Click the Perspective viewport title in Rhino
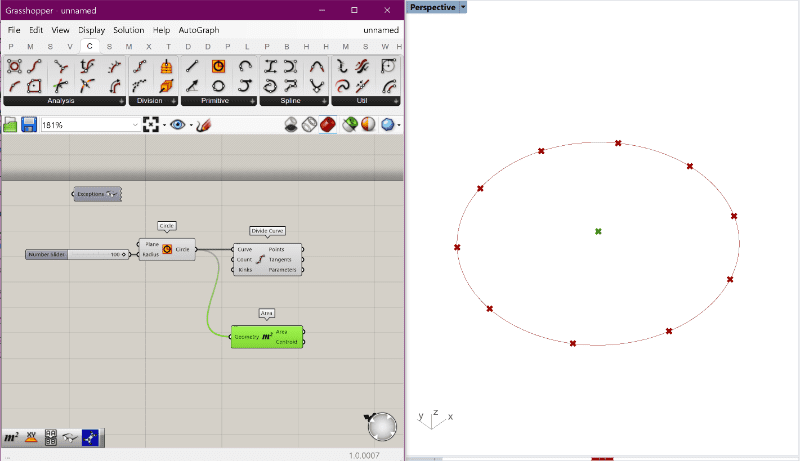 (x=433, y=7)
